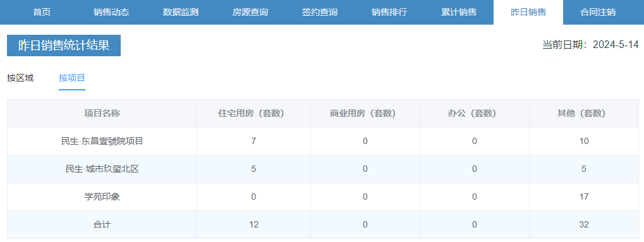The image size is (644, 242).
Task: Open the 首页 navigation tab
Action: coord(42,13)
